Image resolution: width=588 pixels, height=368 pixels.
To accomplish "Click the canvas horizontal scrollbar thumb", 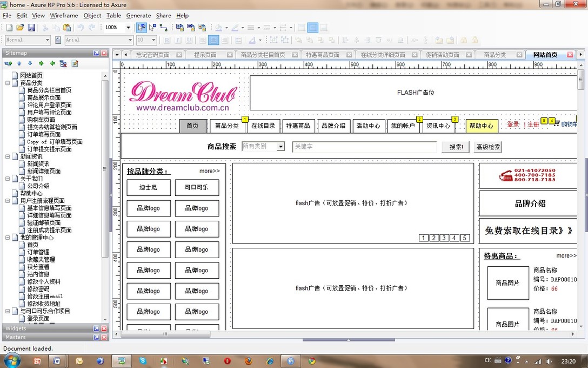I will [x=165, y=334].
